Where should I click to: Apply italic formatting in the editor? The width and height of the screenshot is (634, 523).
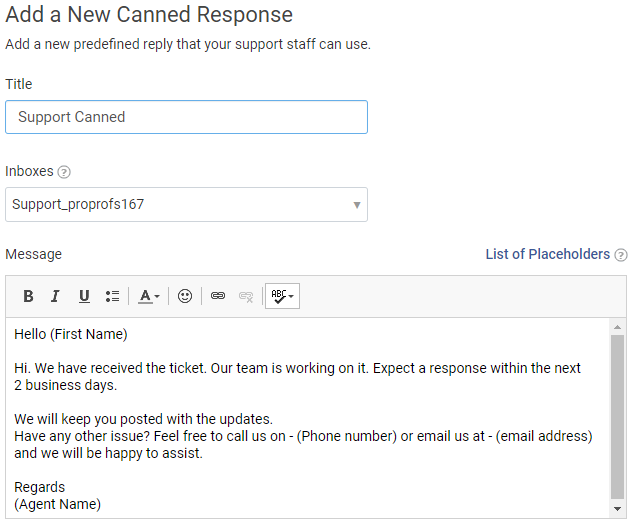pyautogui.click(x=56, y=296)
